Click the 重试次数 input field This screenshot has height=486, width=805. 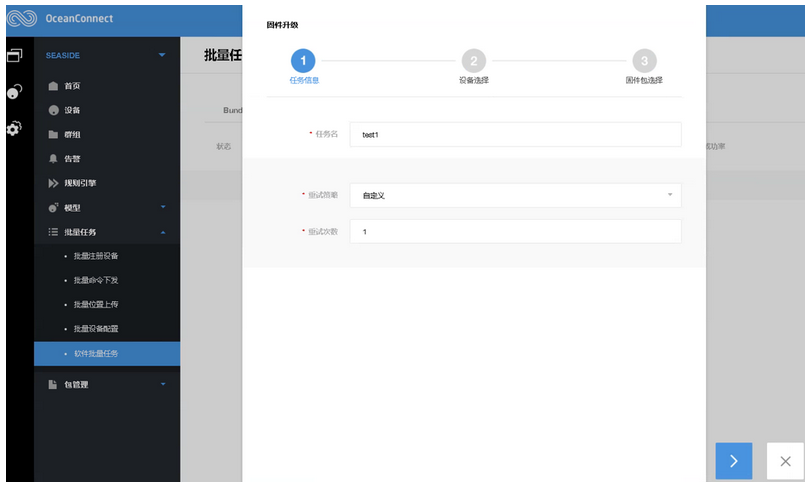click(x=515, y=231)
